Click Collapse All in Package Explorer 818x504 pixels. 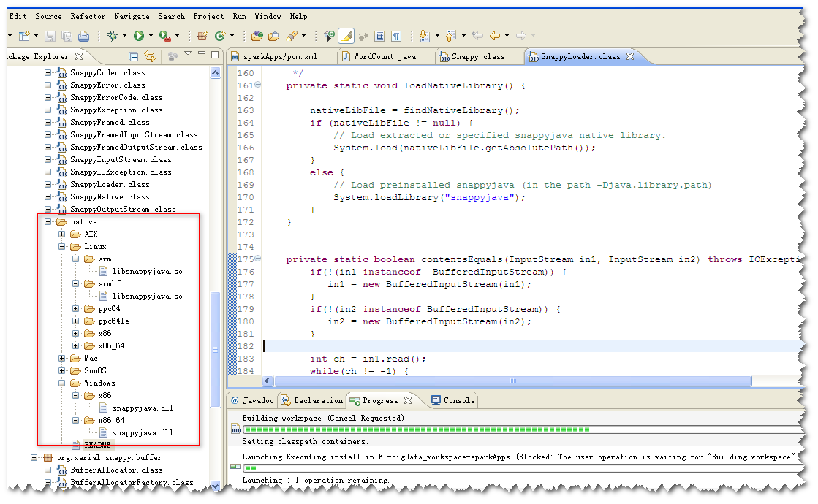(134, 56)
